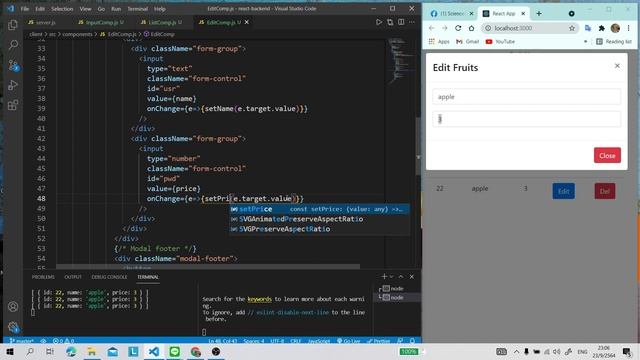Click the red Del button for apple
Viewport: 640px width, 360px height.
[604, 191]
